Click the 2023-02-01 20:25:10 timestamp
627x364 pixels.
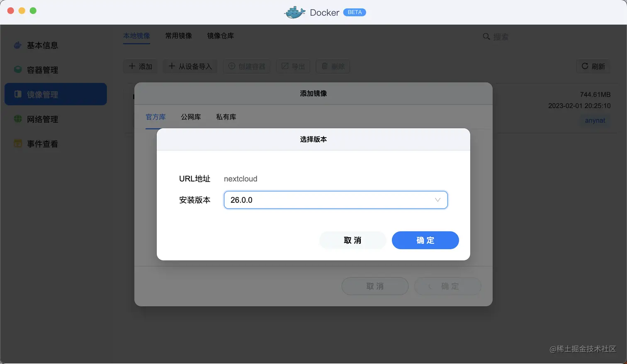(x=579, y=106)
